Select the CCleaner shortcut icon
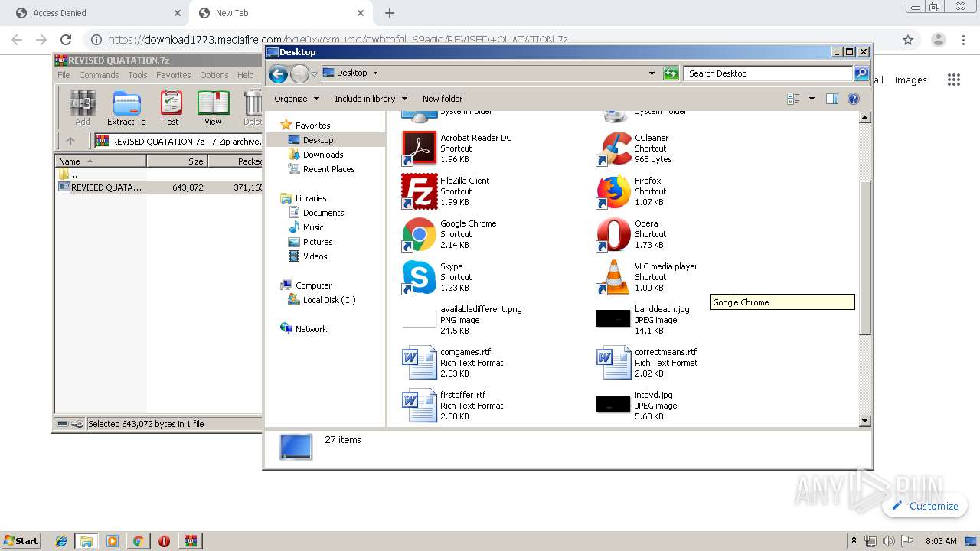Image resolution: width=980 pixels, height=551 pixels. point(613,148)
